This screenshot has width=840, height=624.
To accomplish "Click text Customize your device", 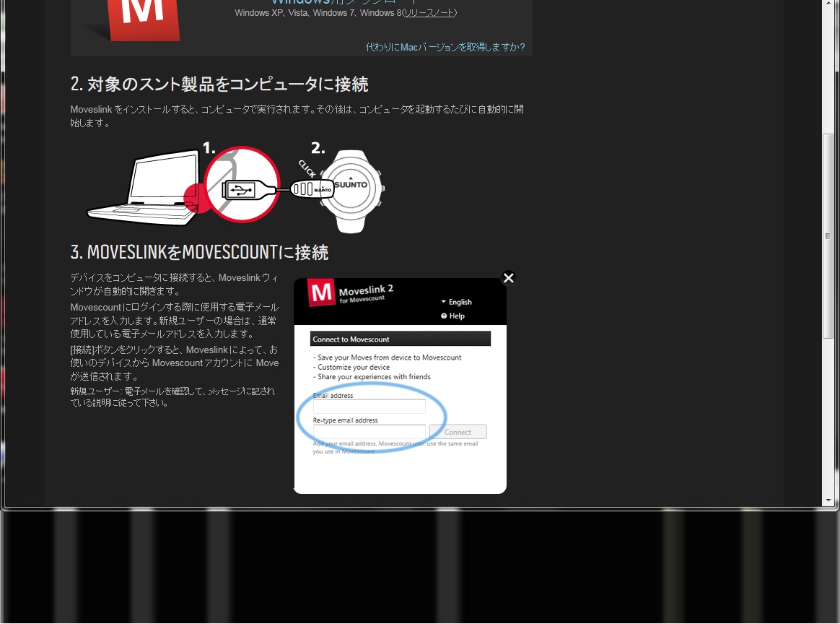I will [x=351, y=367].
